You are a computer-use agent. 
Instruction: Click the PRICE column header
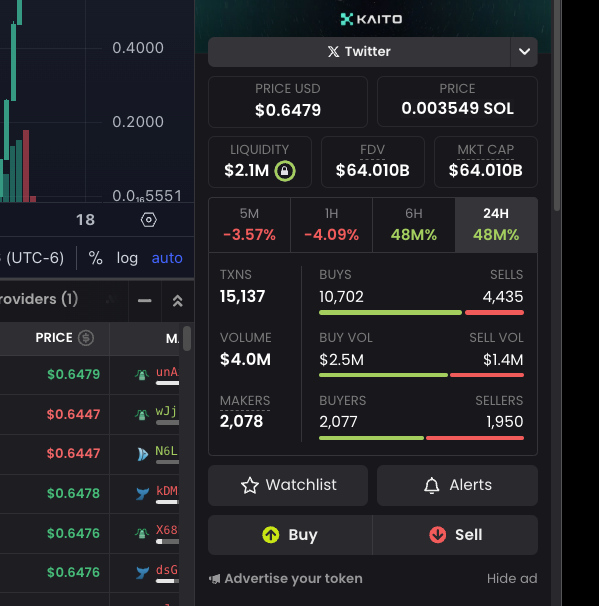coord(54,338)
